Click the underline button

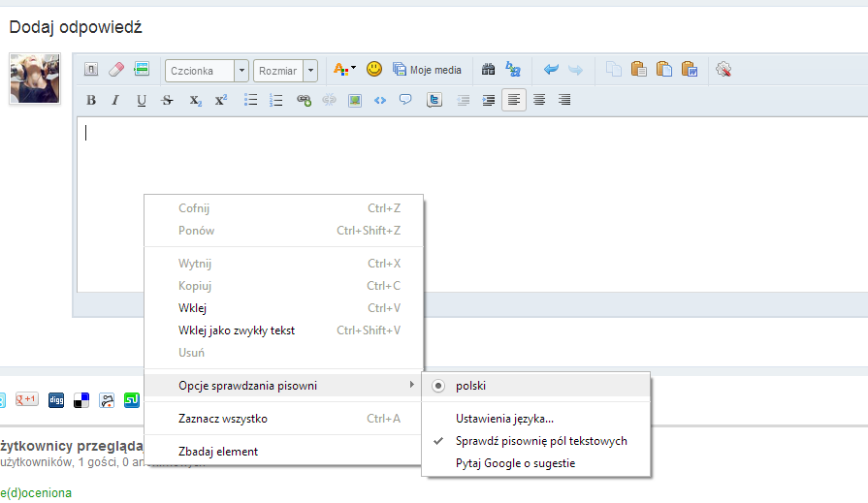142,100
